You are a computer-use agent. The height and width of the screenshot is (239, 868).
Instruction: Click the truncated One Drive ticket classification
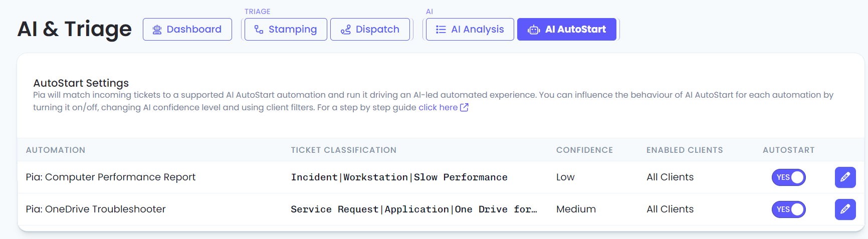[x=414, y=209]
